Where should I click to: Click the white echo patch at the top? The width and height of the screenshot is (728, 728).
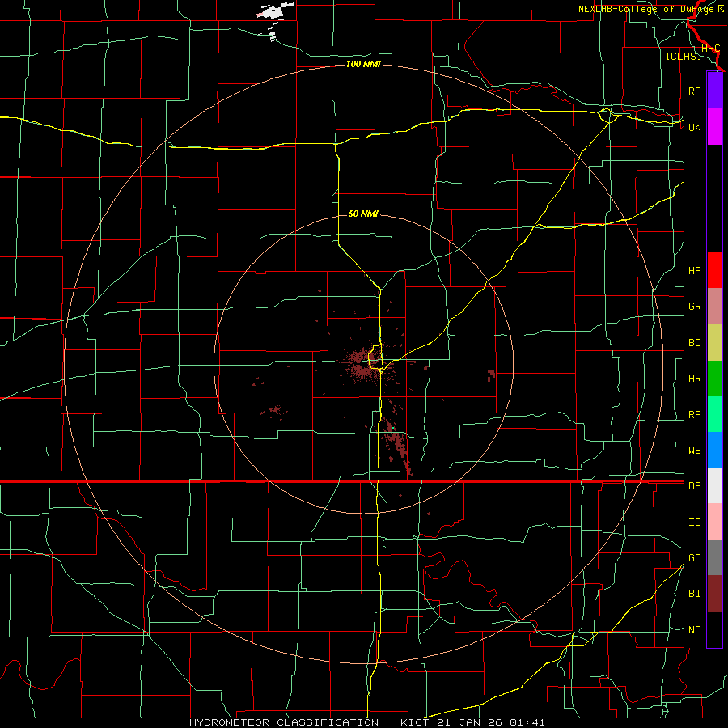(274, 11)
